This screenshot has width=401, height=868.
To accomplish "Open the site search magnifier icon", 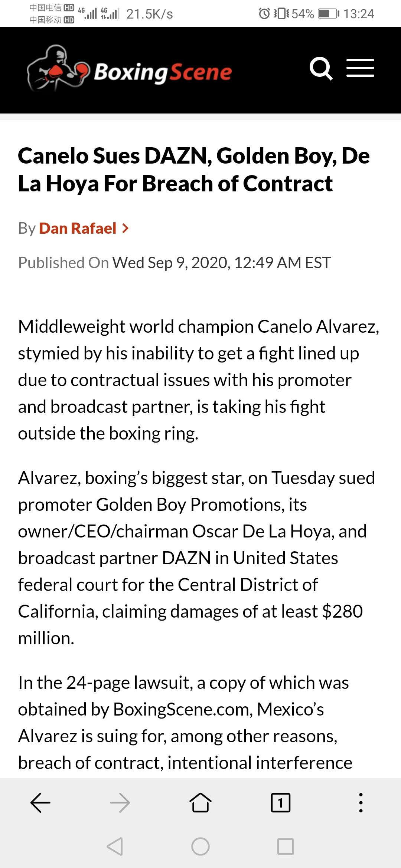I will 321,69.
